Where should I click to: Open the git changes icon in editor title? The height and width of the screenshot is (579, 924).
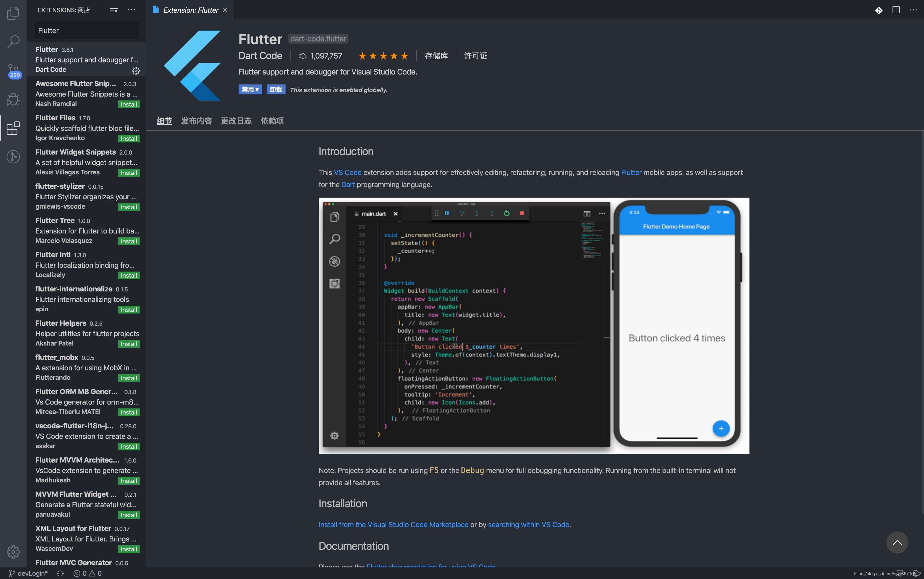click(x=878, y=10)
